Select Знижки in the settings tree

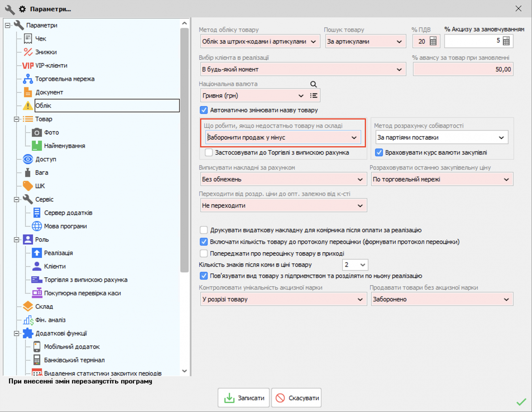[46, 52]
